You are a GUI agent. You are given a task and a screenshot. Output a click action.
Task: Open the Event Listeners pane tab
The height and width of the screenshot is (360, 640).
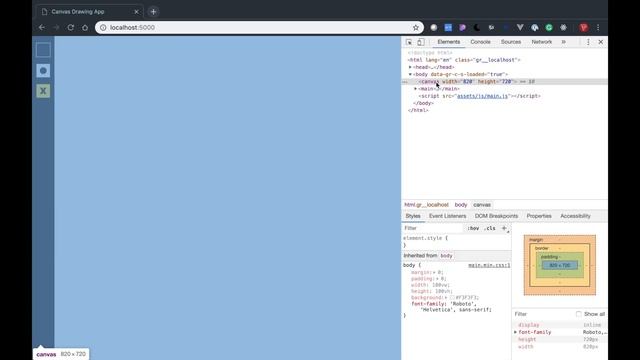point(447,216)
